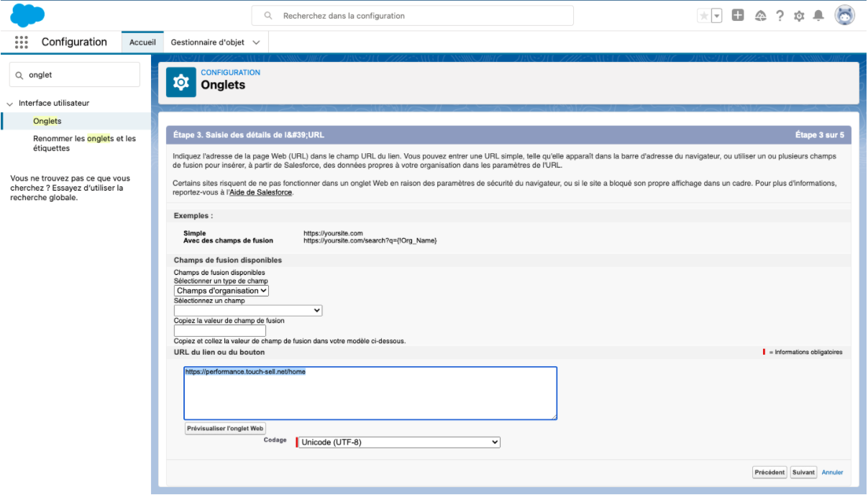The image size is (868, 495).
Task: Click the URL du lien text area
Action: click(370, 393)
